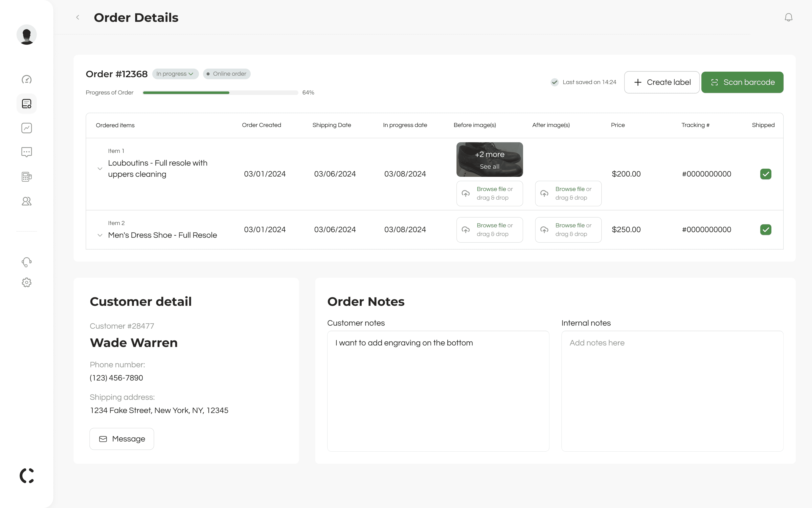Click the $250.00 price cell
Image resolution: width=812 pixels, height=508 pixels.
626,230
